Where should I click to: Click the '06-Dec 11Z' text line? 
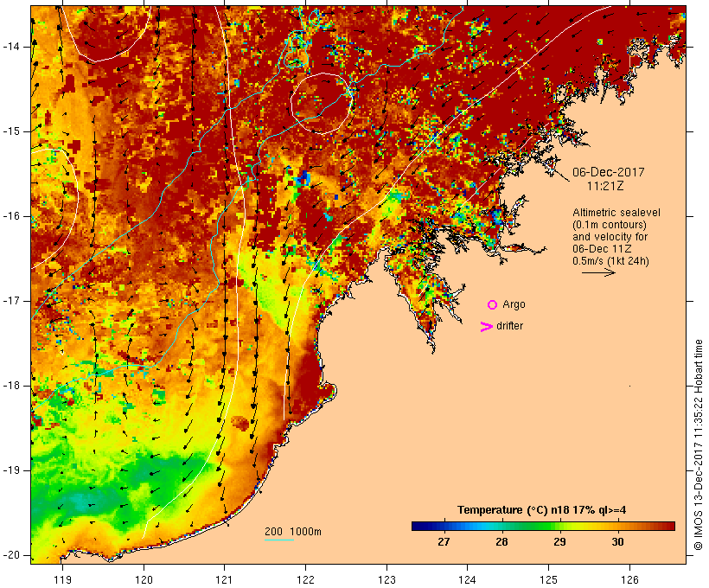[x=602, y=249]
